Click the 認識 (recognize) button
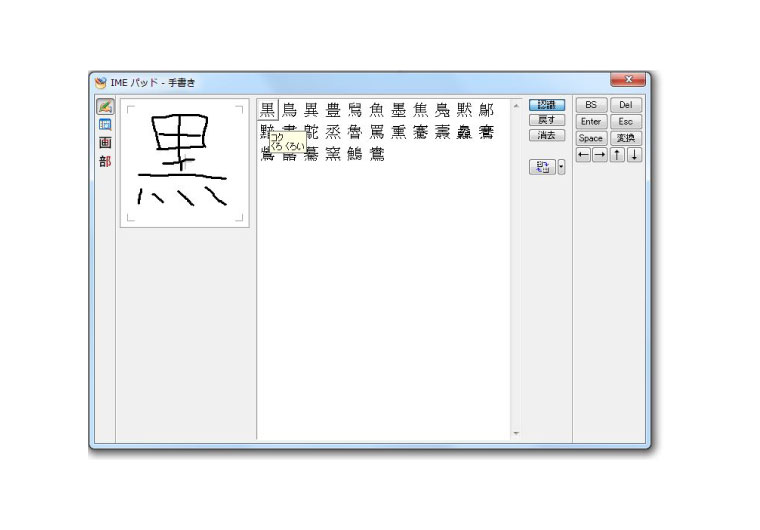The image size is (760, 530). coord(547,105)
